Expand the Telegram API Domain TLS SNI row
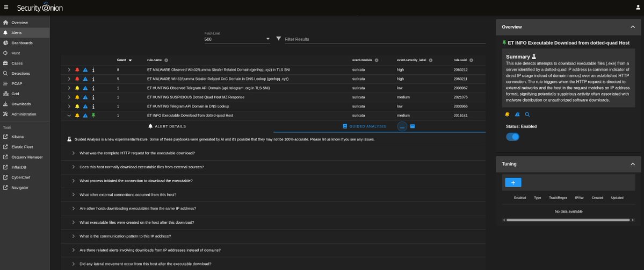The width and height of the screenshot is (644, 270). (69, 88)
